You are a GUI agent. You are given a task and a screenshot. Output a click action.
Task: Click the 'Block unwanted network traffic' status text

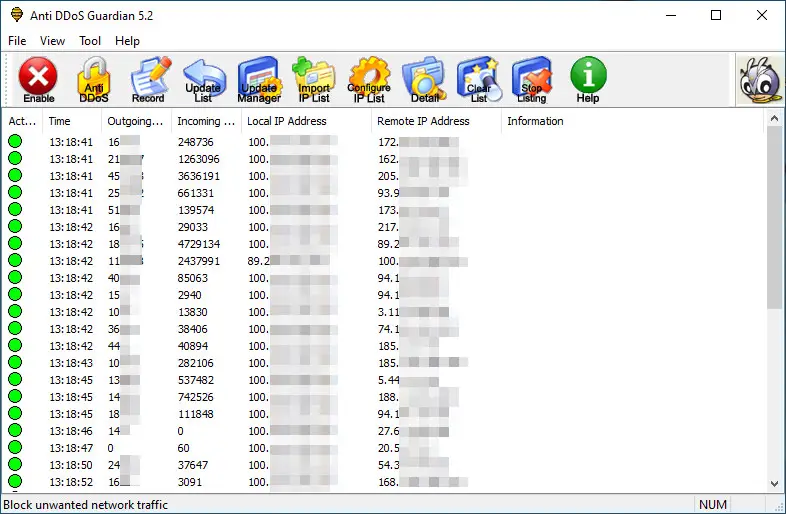(85, 504)
